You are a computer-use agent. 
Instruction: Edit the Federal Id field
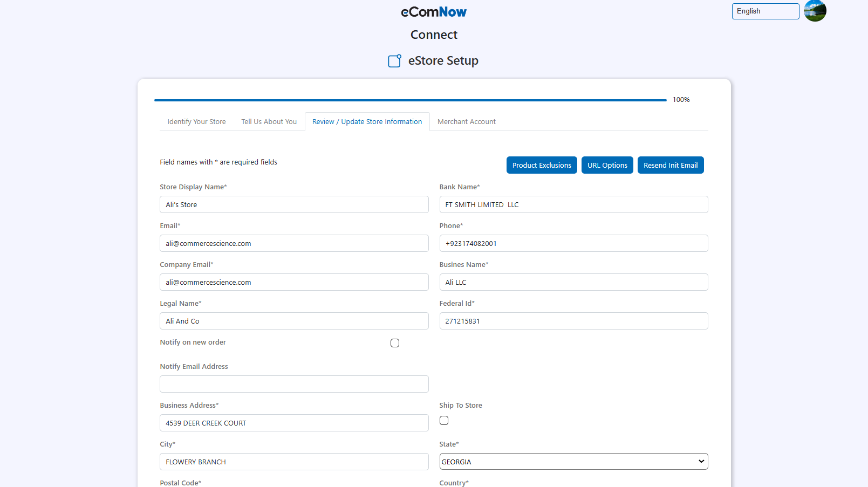pyautogui.click(x=573, y=321)
